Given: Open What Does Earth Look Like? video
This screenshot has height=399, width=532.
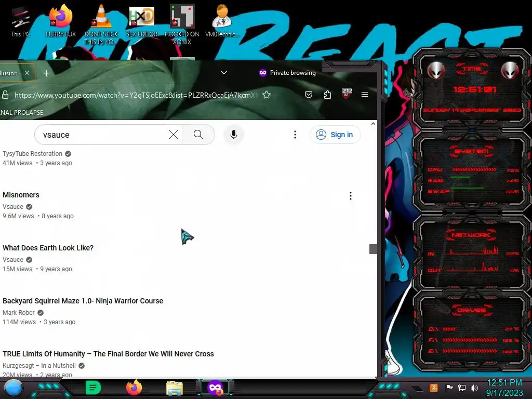Looking at the screenshot, I should point(48,248).
